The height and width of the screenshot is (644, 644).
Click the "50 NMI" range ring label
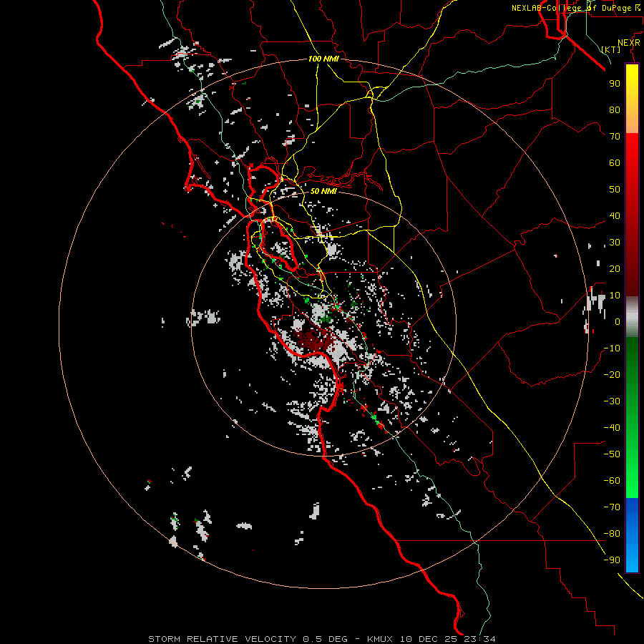point(323,191)
